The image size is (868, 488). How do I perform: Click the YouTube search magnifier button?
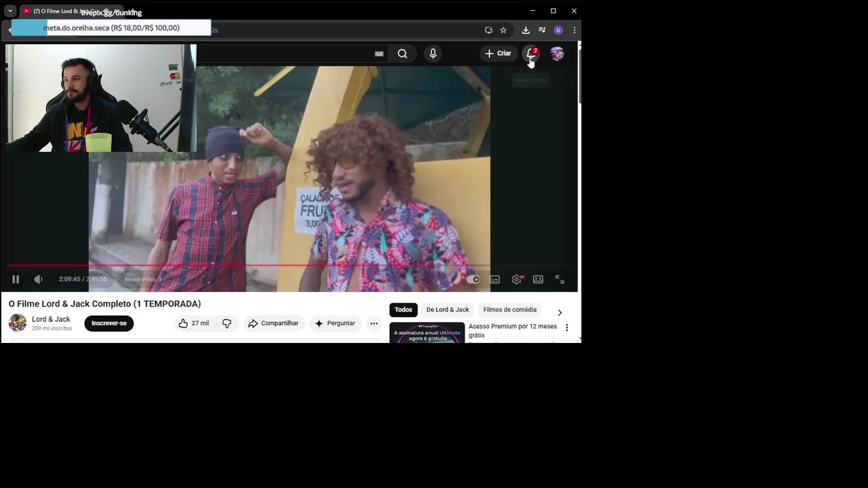click(402, 54)
